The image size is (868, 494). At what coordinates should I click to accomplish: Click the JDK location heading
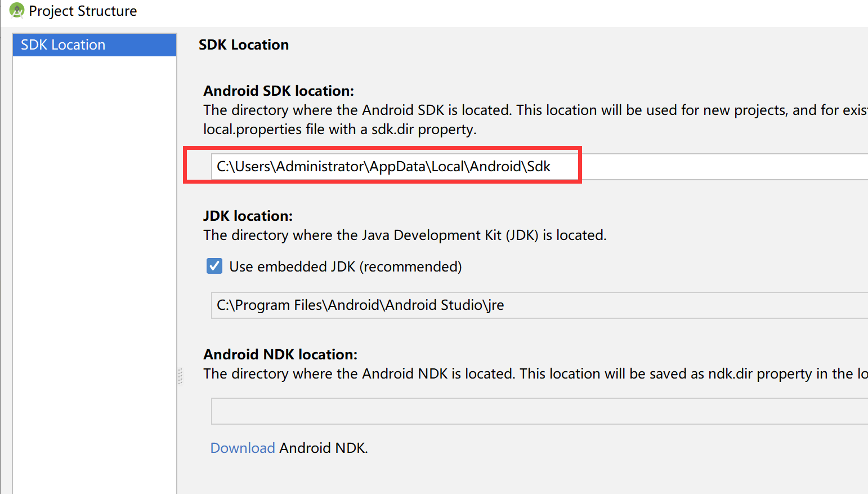point(248,216)
